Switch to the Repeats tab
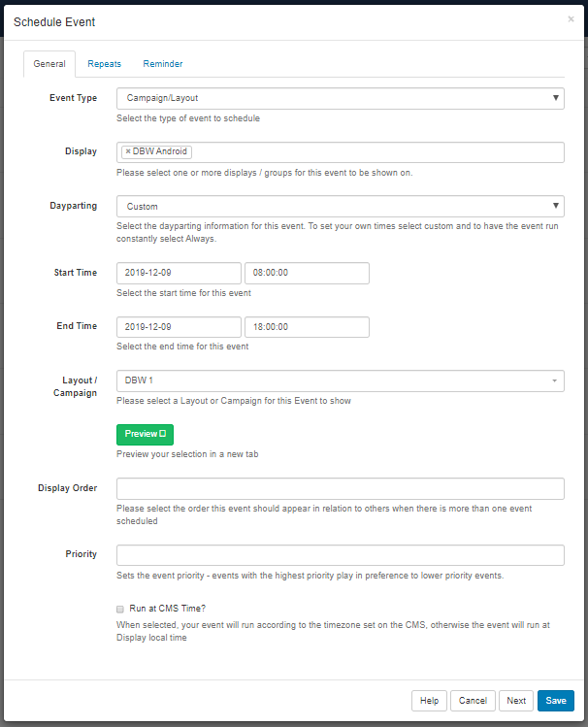 point(104,64)
